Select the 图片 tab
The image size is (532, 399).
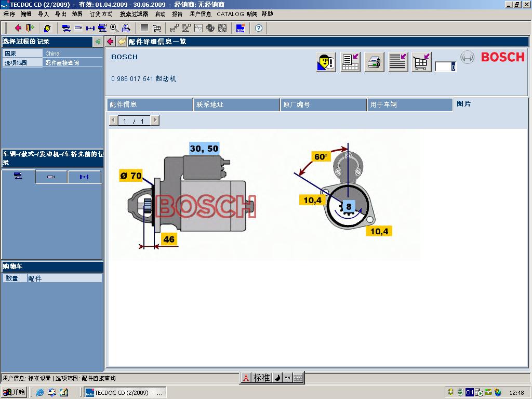[x=464, y=104]
